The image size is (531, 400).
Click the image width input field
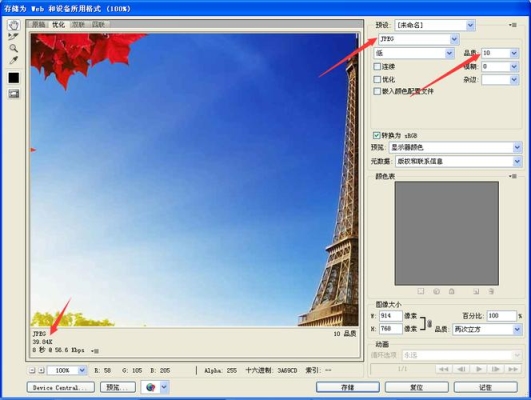tap(390, 316)
